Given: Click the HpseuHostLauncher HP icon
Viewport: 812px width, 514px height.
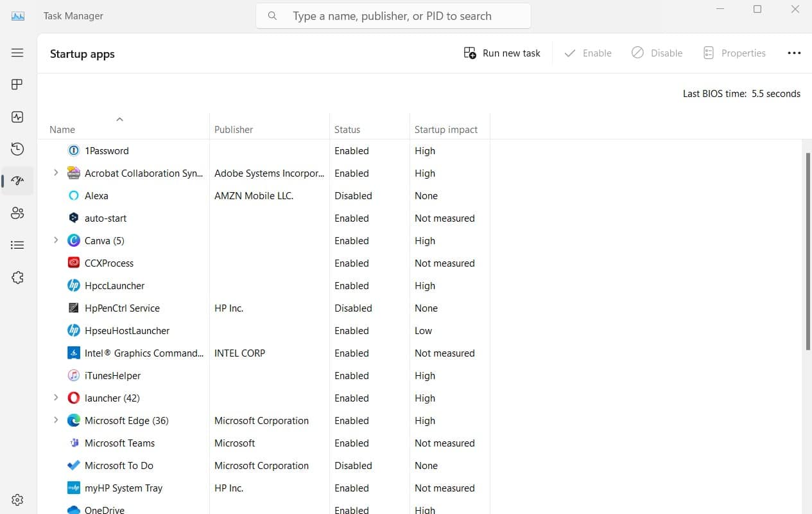Looking at the screenshot, I should pos(74,331).
